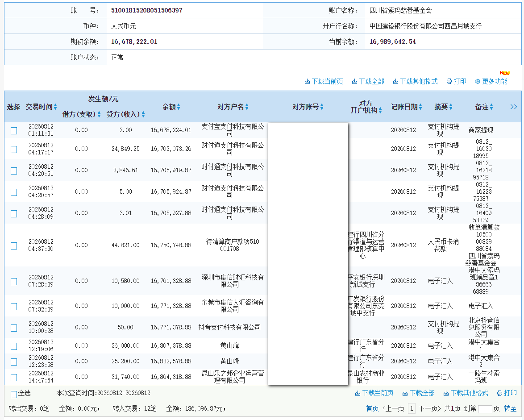Viewport: 524px width, 420px height.
Task: Click the 当前余额 value 16,989,642.54
Action: pos(393,42)
